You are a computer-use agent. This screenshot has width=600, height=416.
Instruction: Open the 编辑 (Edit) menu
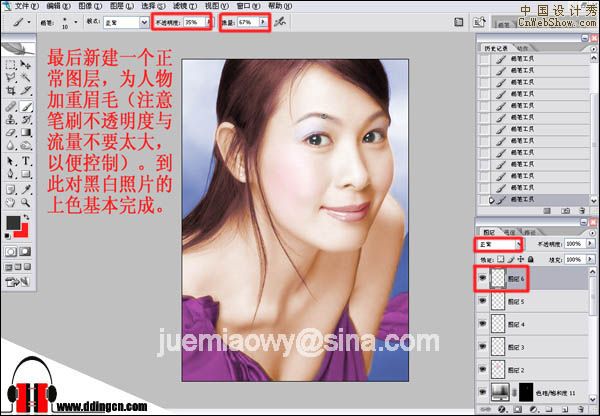pyautogui.click(x=58, y=6)
